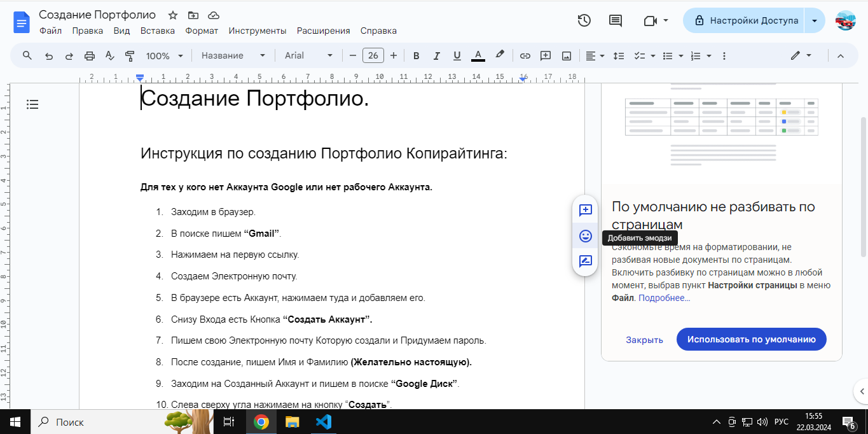
Task: Toggle bold formatting
Action: 417,55
